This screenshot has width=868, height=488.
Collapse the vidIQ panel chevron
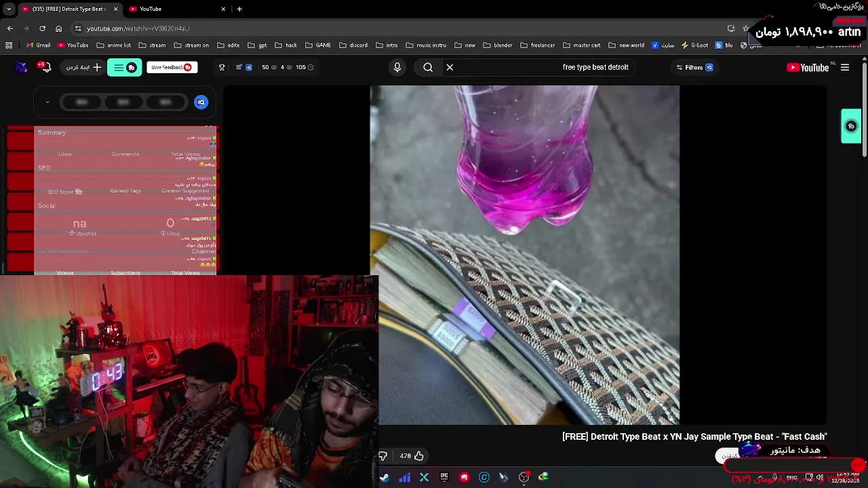tap(47, 102)
